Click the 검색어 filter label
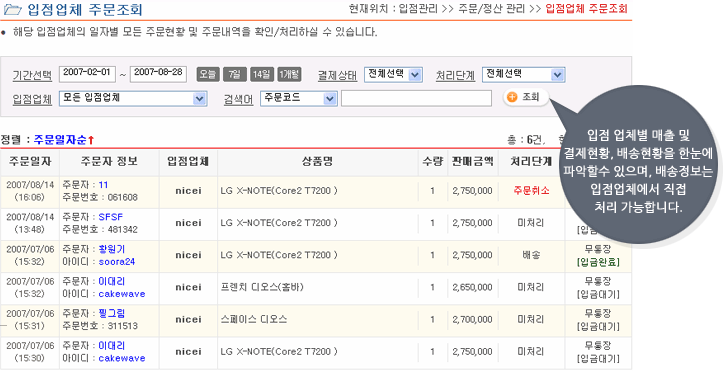Image resolution: width=725 pixels, height=371 pixels. point(239,99)
